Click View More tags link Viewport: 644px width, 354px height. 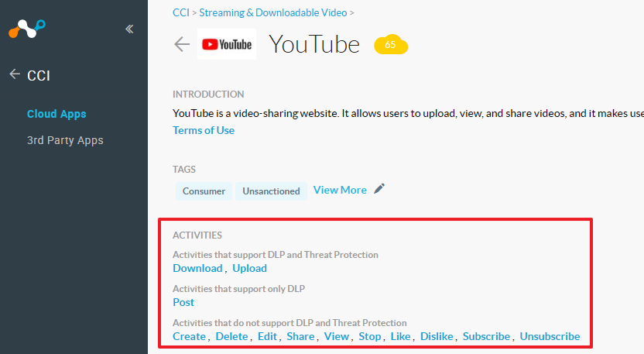tap(340, 190)
